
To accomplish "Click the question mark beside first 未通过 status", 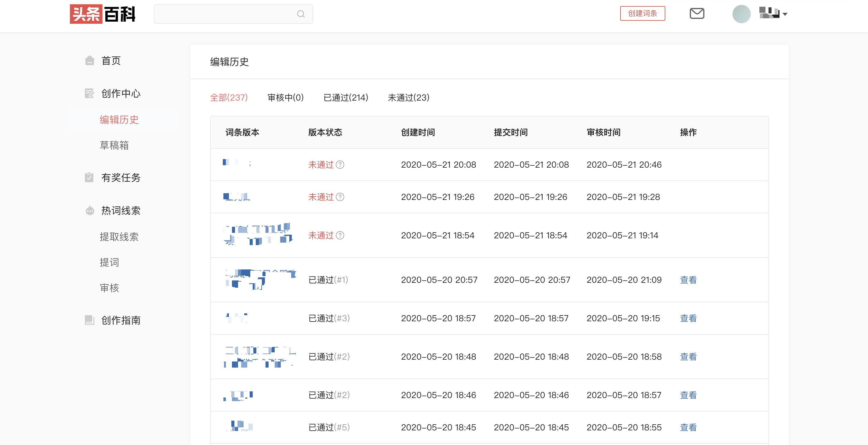I will point(340,165).
